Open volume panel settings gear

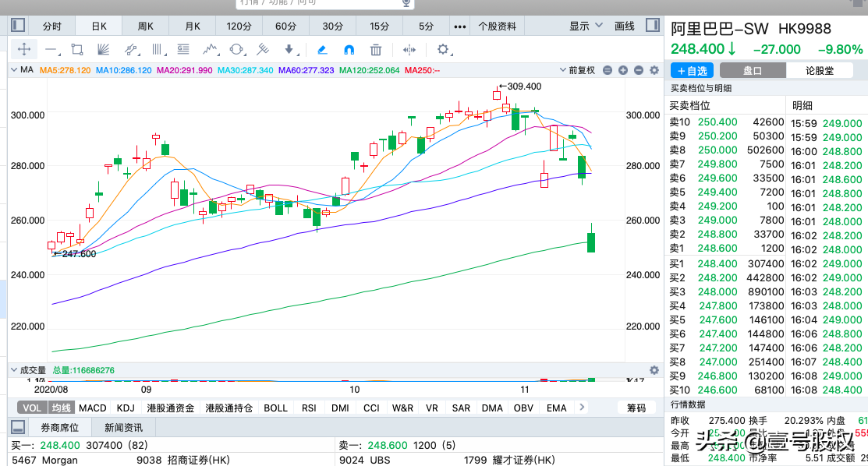pyautogui.click(x=654, y=370)
